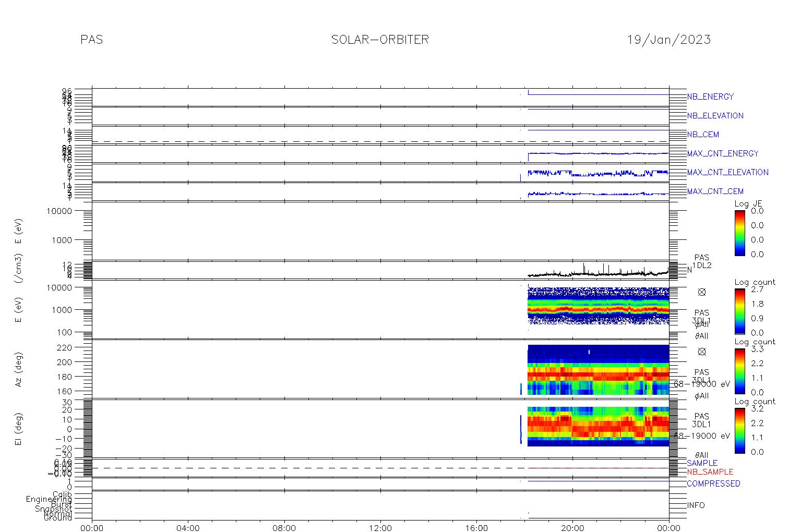Click the PAS title text
This screenshot has height=532, width=789.
[x=92, y=40]
